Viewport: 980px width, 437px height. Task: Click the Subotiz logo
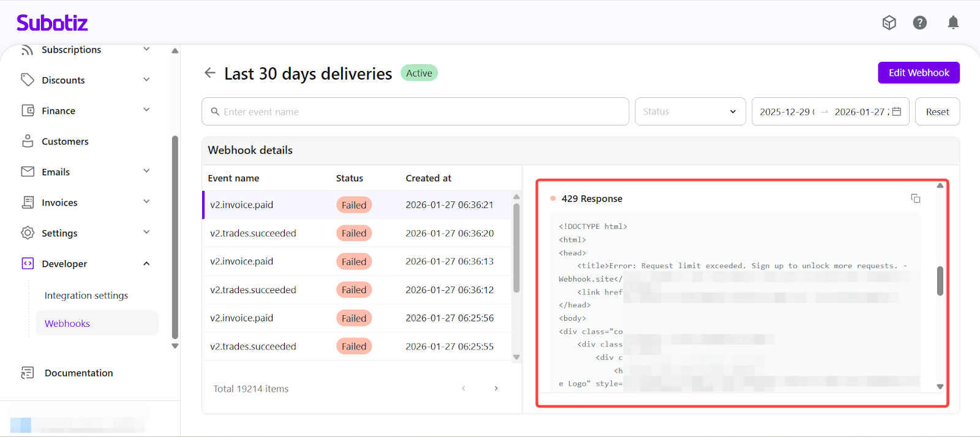click(52, 23)
